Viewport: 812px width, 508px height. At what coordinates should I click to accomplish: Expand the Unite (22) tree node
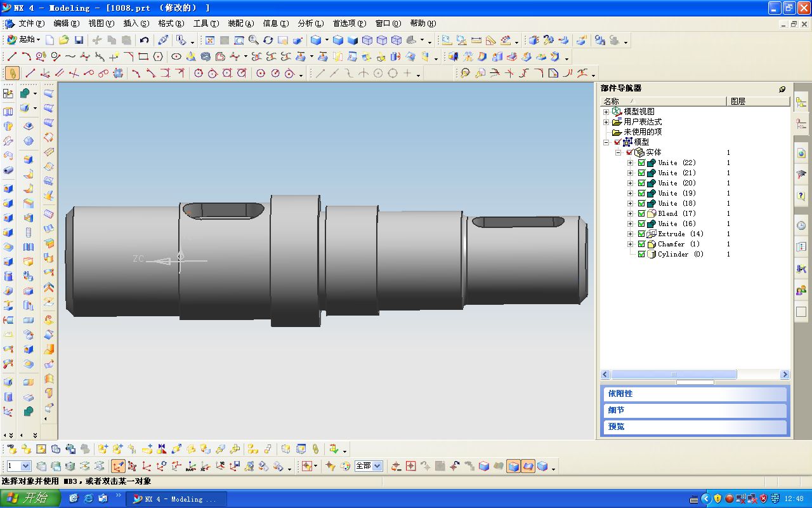(630, 163)
